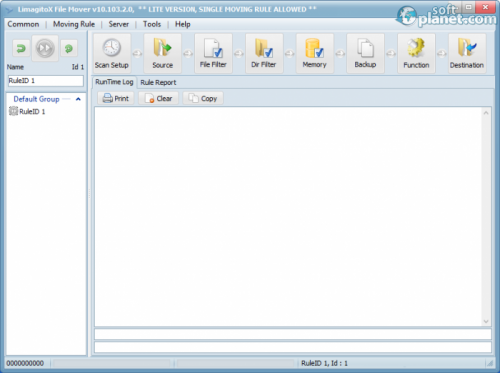Click the green back arrow icon
This screenshot has width=500, height=373.
21,48
